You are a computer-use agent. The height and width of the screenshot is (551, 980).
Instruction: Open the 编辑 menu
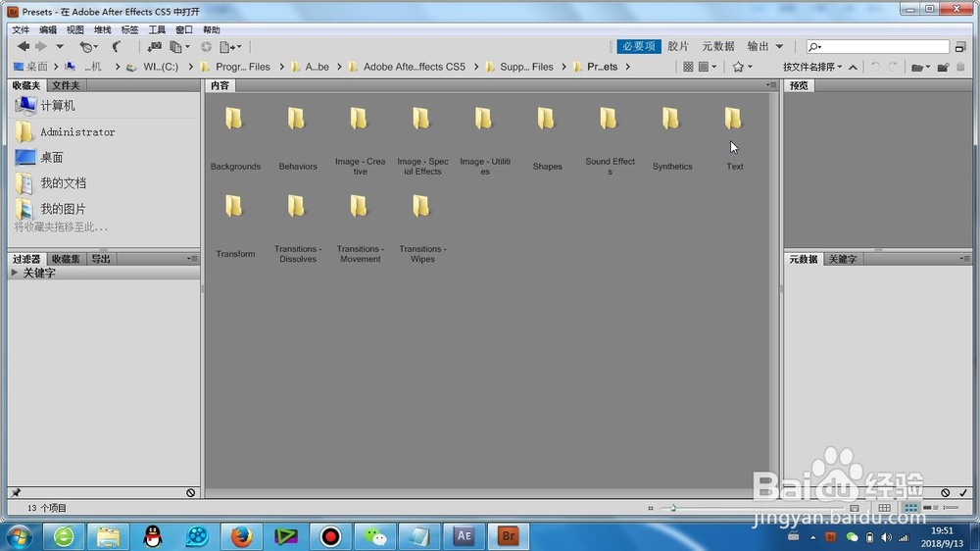coord(47,29)
